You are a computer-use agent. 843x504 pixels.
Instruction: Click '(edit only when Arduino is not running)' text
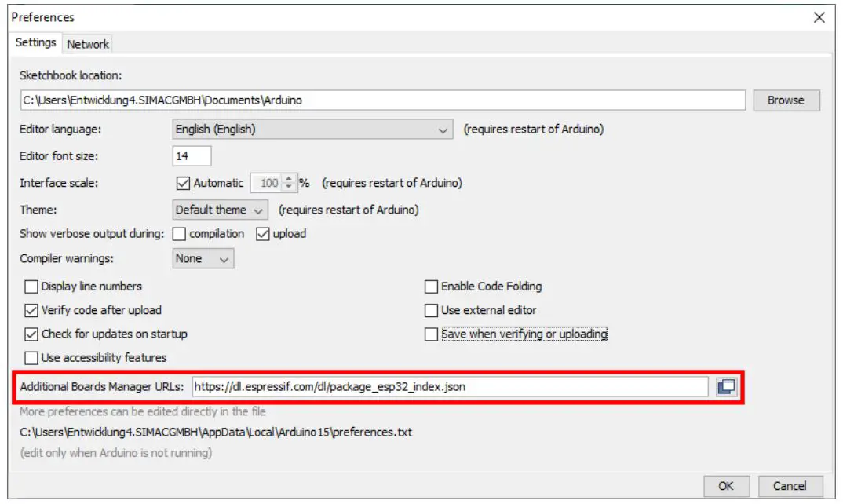[x=116, y=453]
